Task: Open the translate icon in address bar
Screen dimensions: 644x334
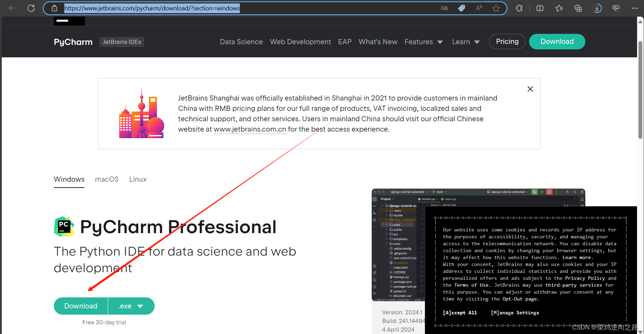Action: 445,8
